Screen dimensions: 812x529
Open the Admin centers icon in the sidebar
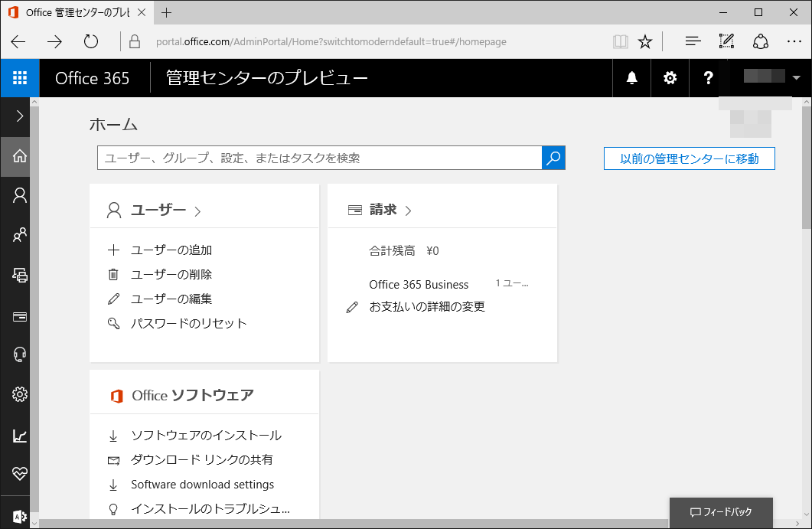point(20,515)
